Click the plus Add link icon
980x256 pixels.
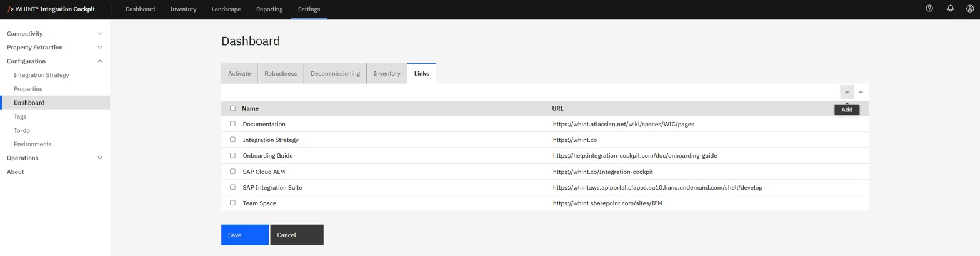tap(847, 92)
